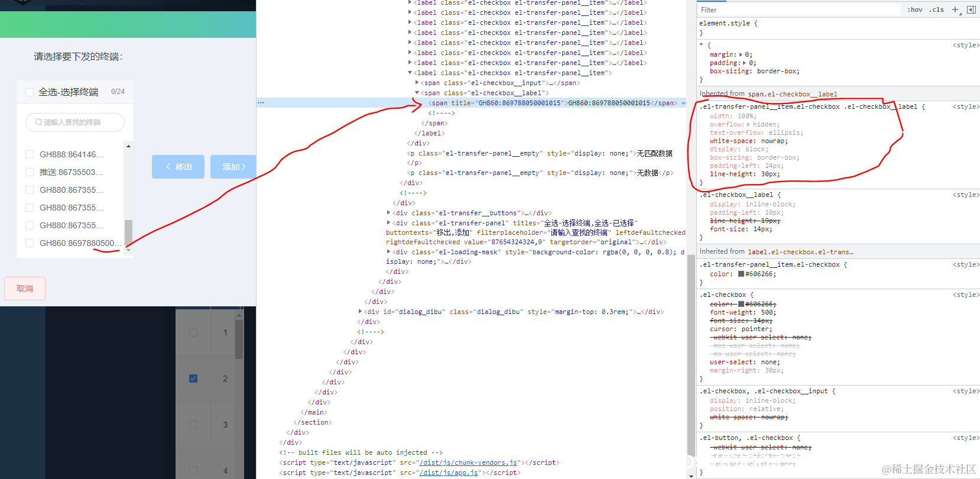Open the /dist/js/chunk-vendors.js script link
Viewport: 980px width, 479px height.
coord(468,462)
